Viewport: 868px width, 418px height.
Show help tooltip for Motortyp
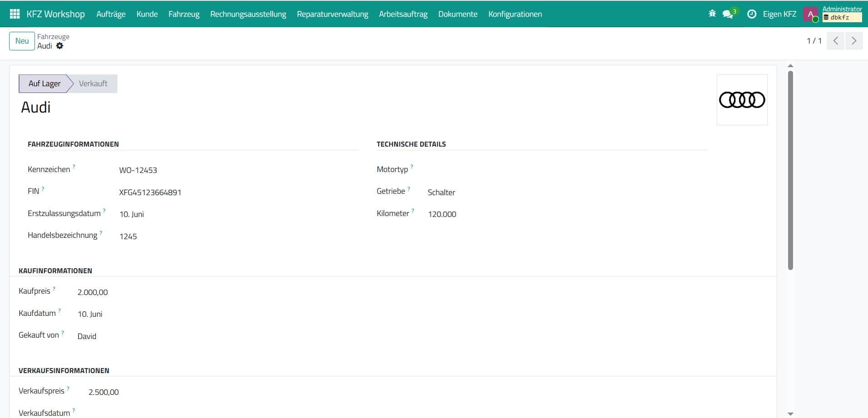pyautogui.click(x=412, y=167)
